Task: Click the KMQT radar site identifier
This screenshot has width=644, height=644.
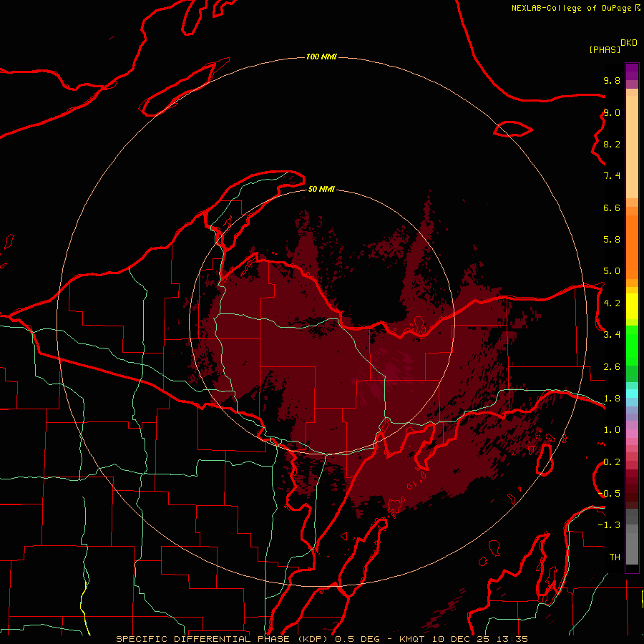Action: point(412,639)
